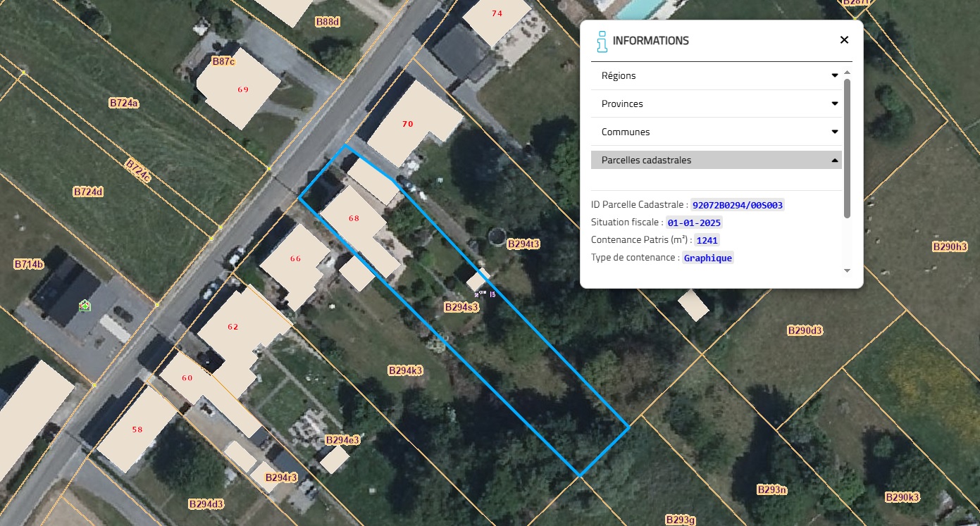The image size is (980, 526).
Task: Select building number 68 on map
Action: tap(354, 218)
